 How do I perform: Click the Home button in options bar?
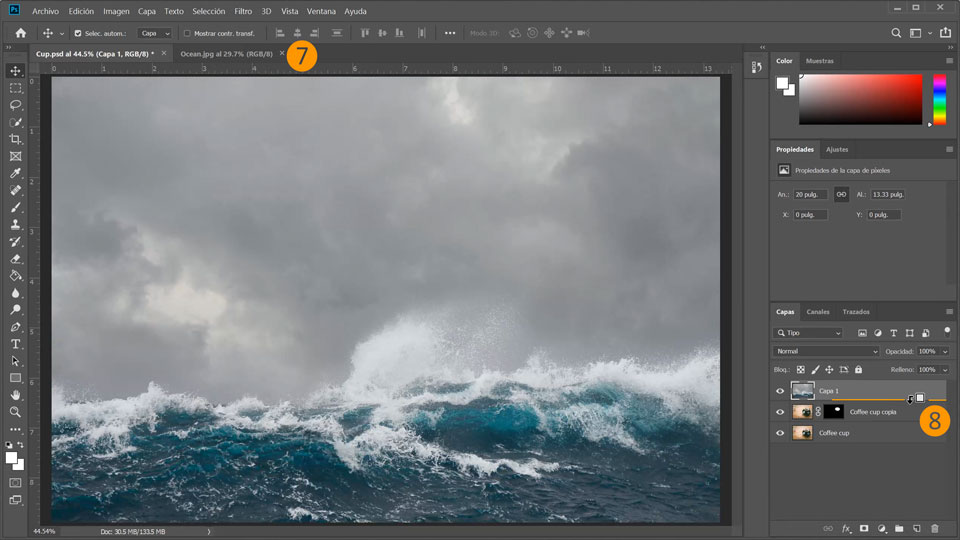[21, 33]
